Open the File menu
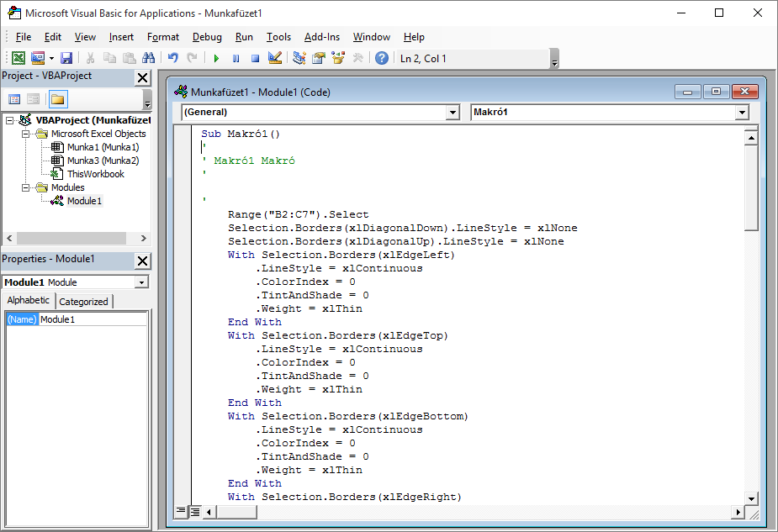778x532 pixels. click(x=24, y=37)
